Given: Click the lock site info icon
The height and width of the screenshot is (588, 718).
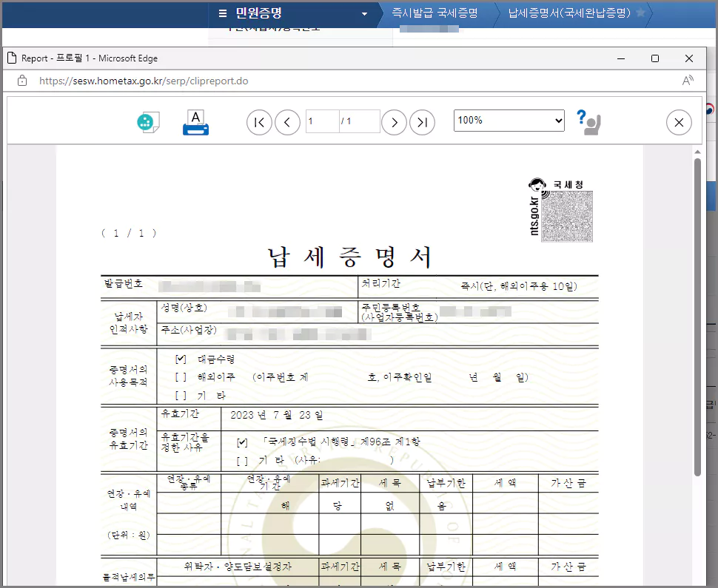Looking at the screenshot, I should click(22, 81).
